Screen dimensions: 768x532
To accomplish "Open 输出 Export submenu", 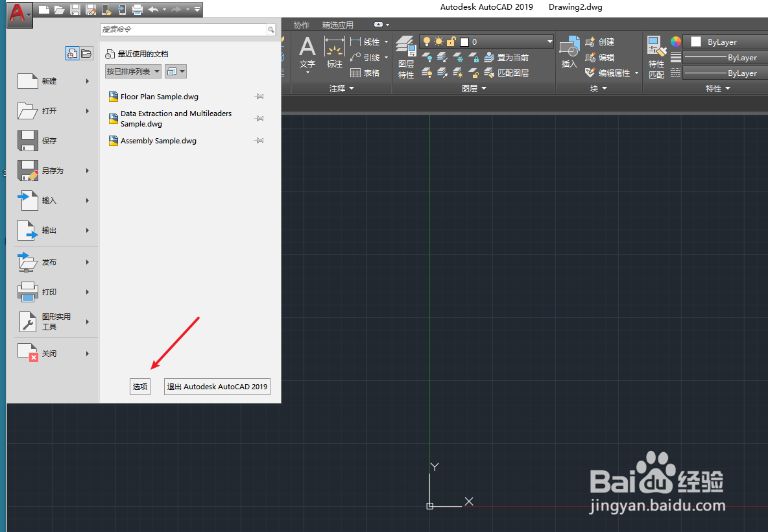I will click(x=54, y=230).
